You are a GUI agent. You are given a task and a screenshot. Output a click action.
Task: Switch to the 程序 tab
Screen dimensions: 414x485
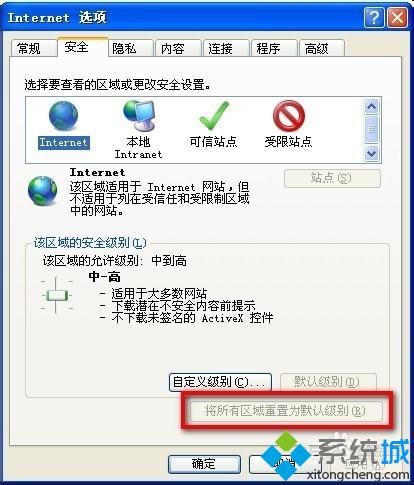pyautogui.click(x=268, y=49)
